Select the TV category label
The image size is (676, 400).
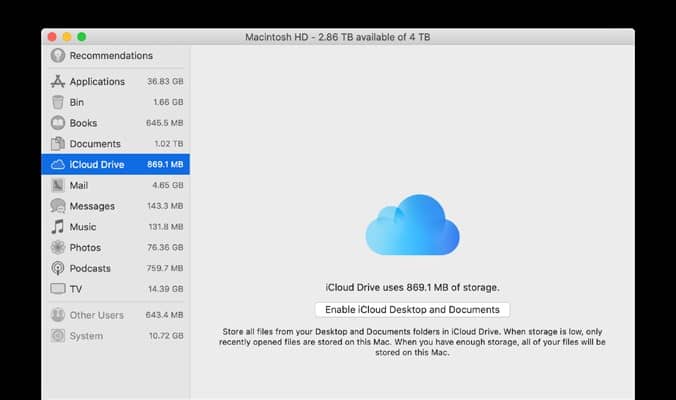point(76,289)
